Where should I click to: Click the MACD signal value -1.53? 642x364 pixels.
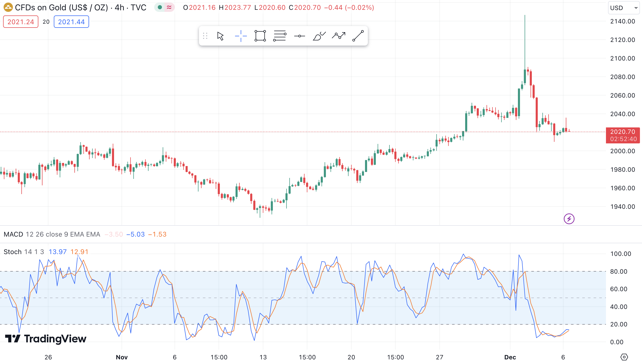click(x=157, y=235)
